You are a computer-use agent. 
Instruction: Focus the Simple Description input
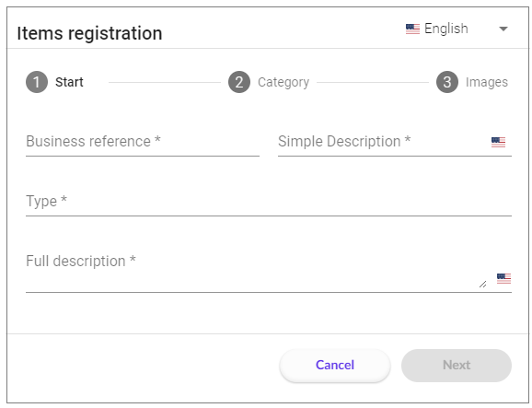pos(382,142)
